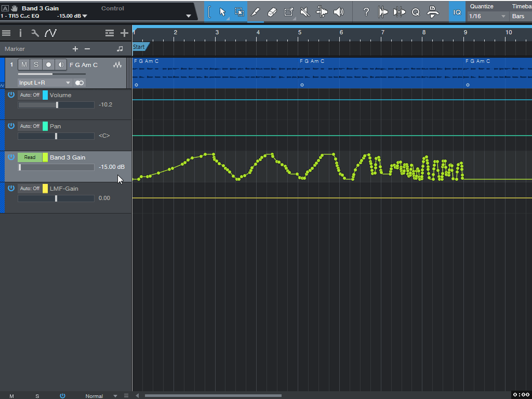Open the Q Quantize panel
The width and height of the screenshot is (532, 399).
point(416,12)
